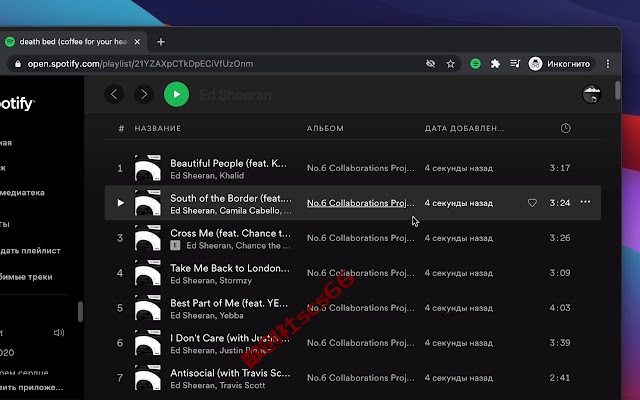640x400 pixels.
Task: Click the 3:17 duration of Beautiful People
Action: point(560,168)
